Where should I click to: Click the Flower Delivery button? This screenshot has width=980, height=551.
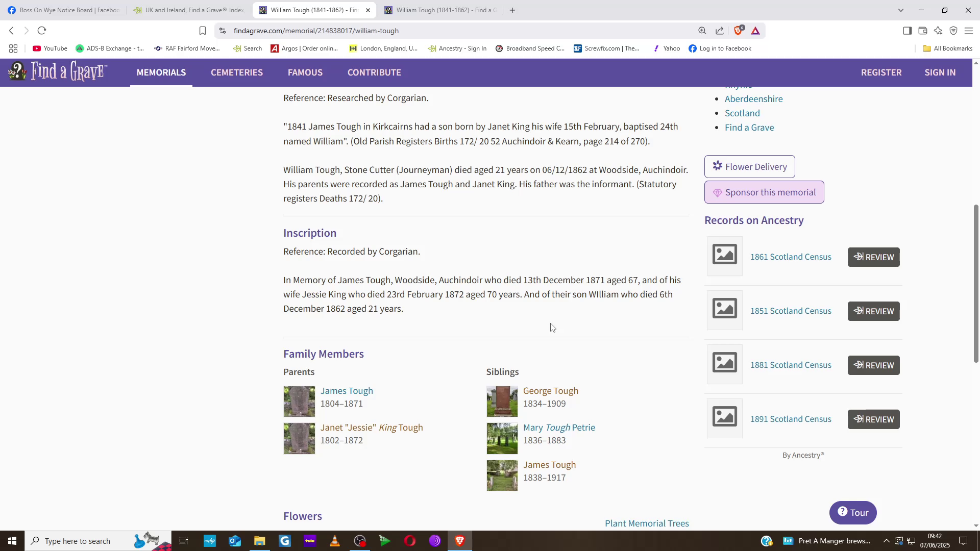click(749, 167)
